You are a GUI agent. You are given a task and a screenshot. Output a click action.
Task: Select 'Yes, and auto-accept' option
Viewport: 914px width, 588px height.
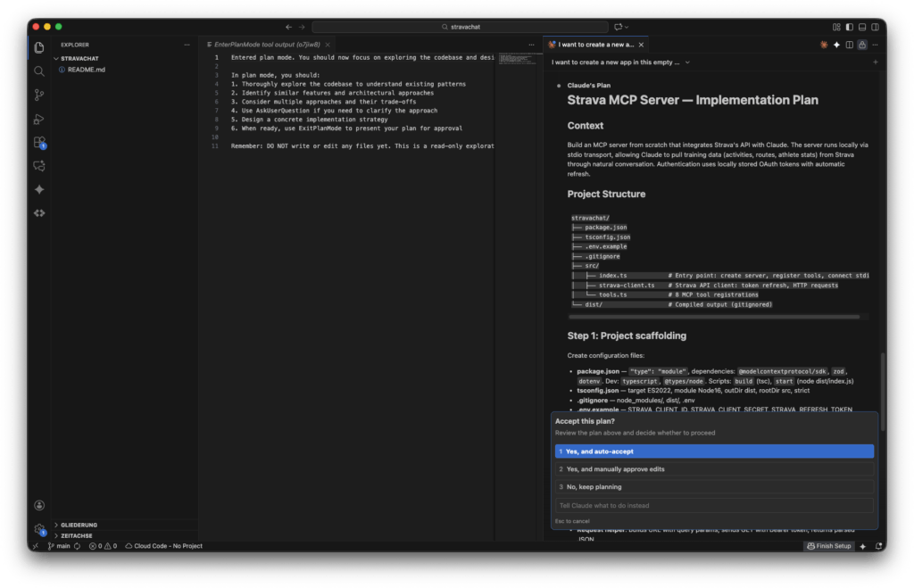point(714,451)
